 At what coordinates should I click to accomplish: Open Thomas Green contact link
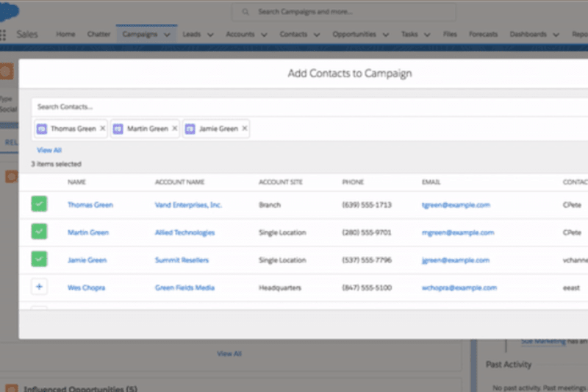pos(90,204)
